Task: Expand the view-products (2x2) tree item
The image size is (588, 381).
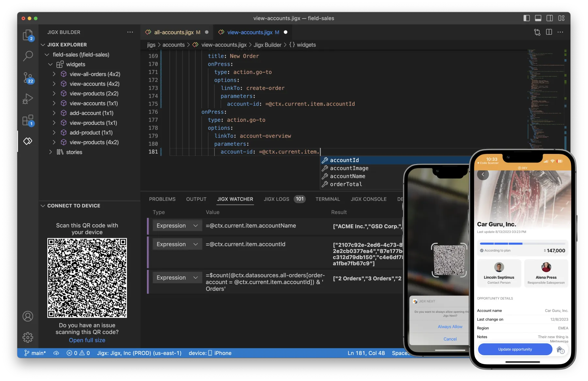Action: 54,93
